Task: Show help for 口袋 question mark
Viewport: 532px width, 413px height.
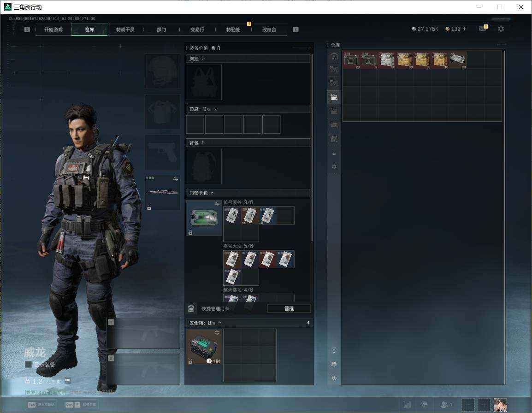Action: click(215, 109)
